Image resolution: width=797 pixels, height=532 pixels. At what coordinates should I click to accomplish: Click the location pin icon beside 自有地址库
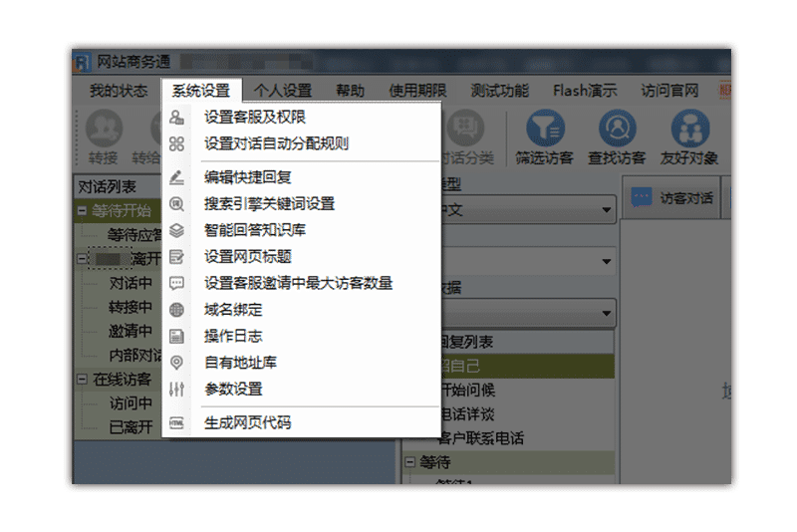(176, 363)
